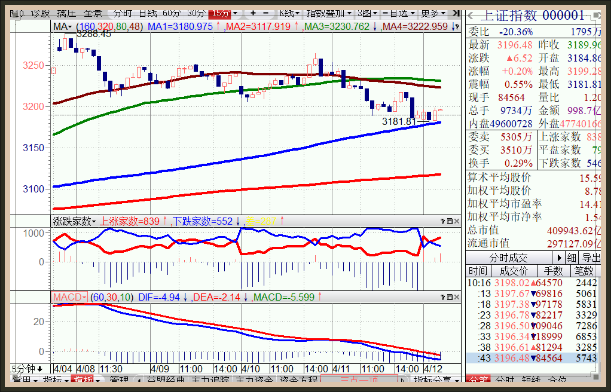
Task: Select the 60分 timeframe tab
Action: click(171, 13)
